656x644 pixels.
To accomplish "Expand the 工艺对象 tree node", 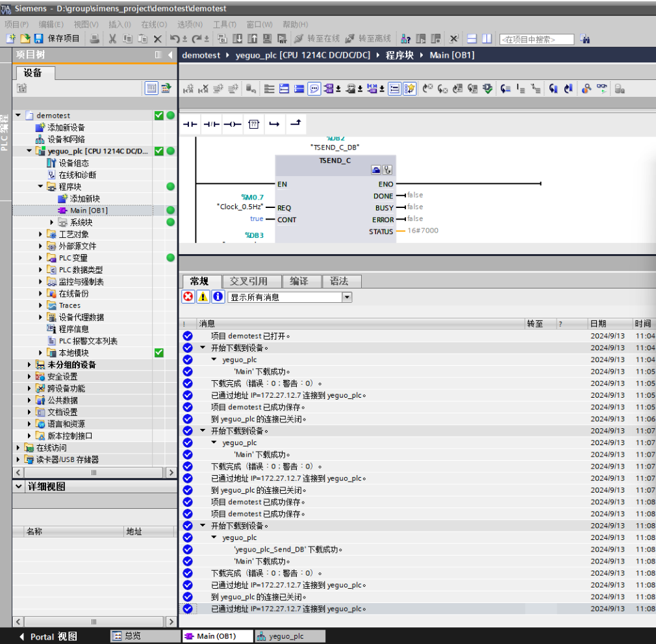I will point(41,235).
